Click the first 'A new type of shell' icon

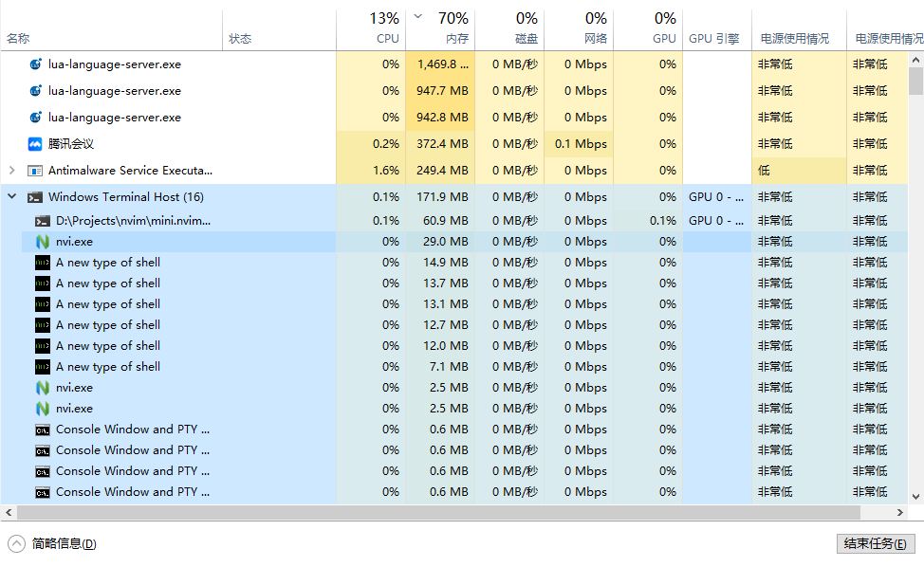43,263
